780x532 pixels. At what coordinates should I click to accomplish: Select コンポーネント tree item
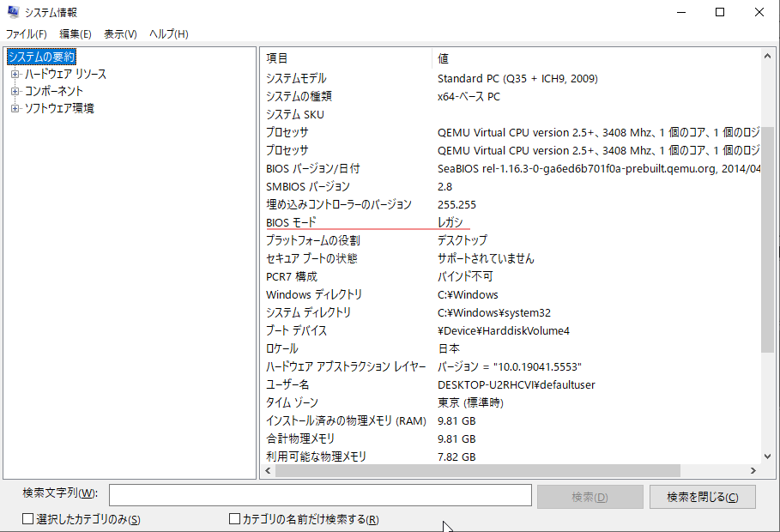(x=54, y=91)
